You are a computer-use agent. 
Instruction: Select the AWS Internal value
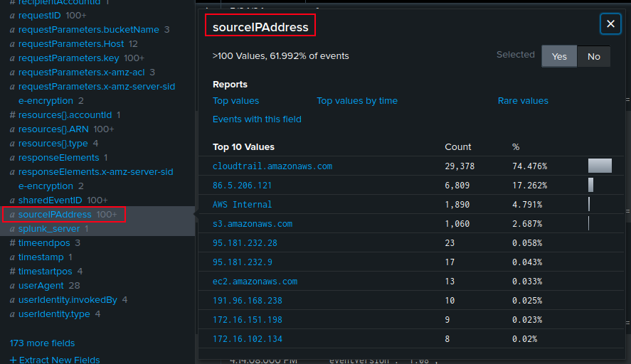pos(242,205)
